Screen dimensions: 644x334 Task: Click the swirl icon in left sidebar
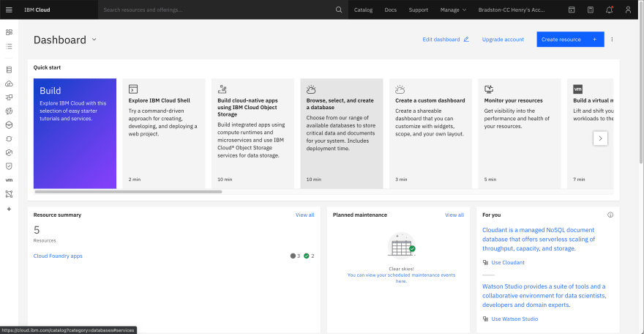point(9,111)
